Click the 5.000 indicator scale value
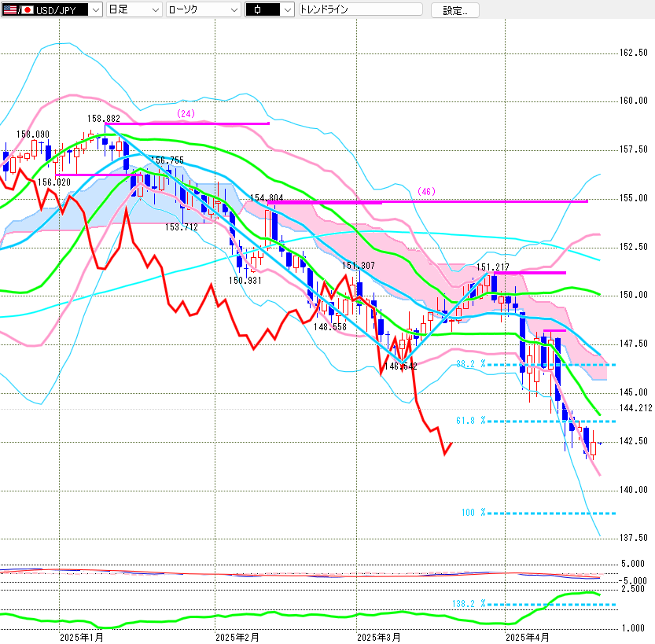Image resolution: width=655 pixels, height=644 pixels. pos(633,565)
